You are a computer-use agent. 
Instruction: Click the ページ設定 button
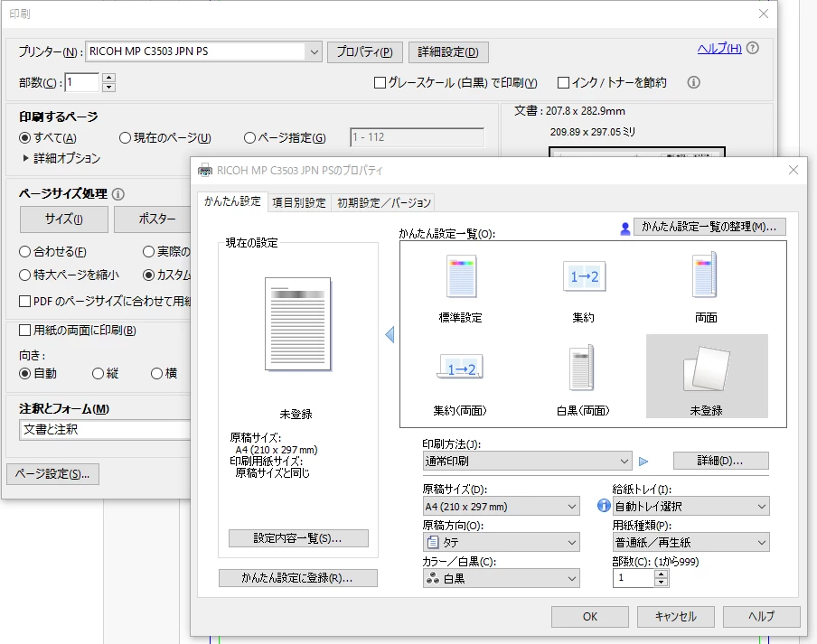[x=52, y=474]
